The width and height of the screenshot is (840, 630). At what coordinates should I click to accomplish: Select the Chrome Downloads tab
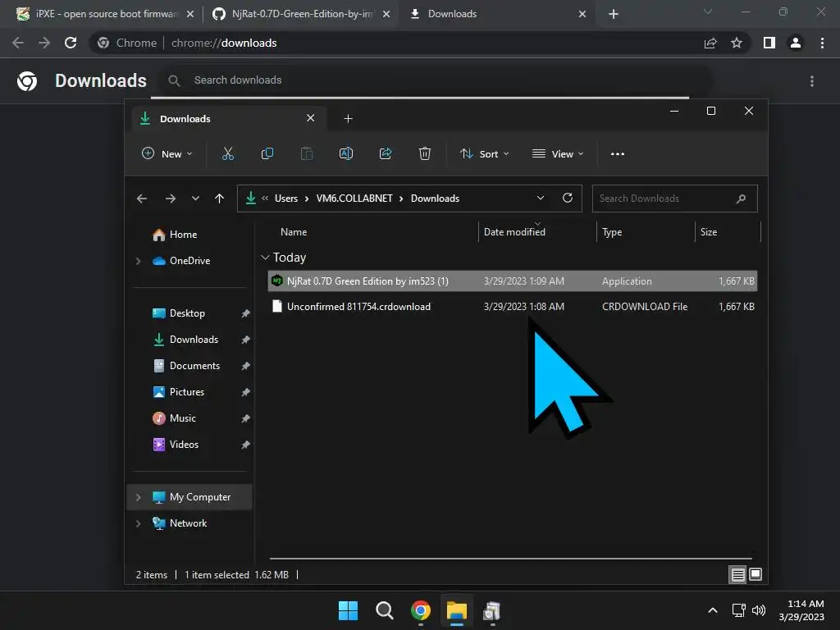pyautogui.click(x=495, y=14)
